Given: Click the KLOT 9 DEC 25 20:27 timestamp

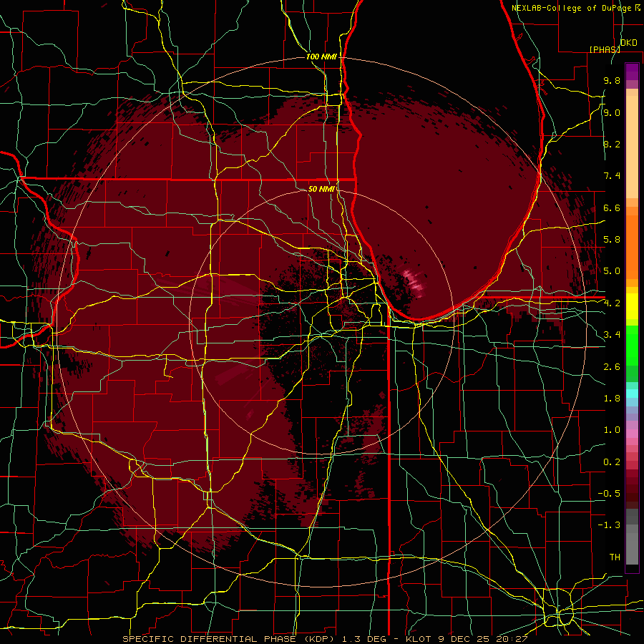Looking at the screenshot, I should 467,639.
